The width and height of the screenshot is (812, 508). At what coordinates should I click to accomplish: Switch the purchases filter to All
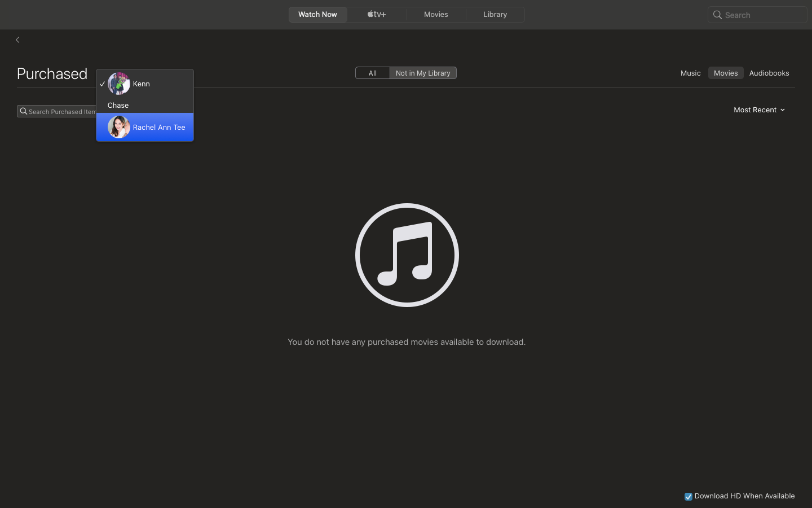(372, 73)
